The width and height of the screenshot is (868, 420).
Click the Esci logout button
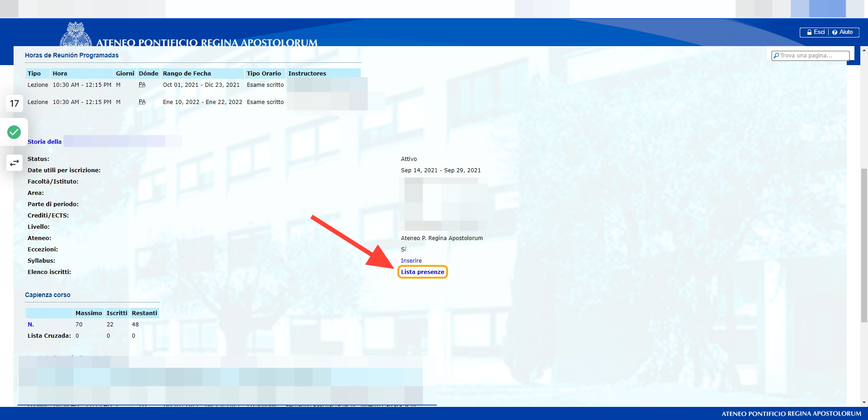[816, 32]
